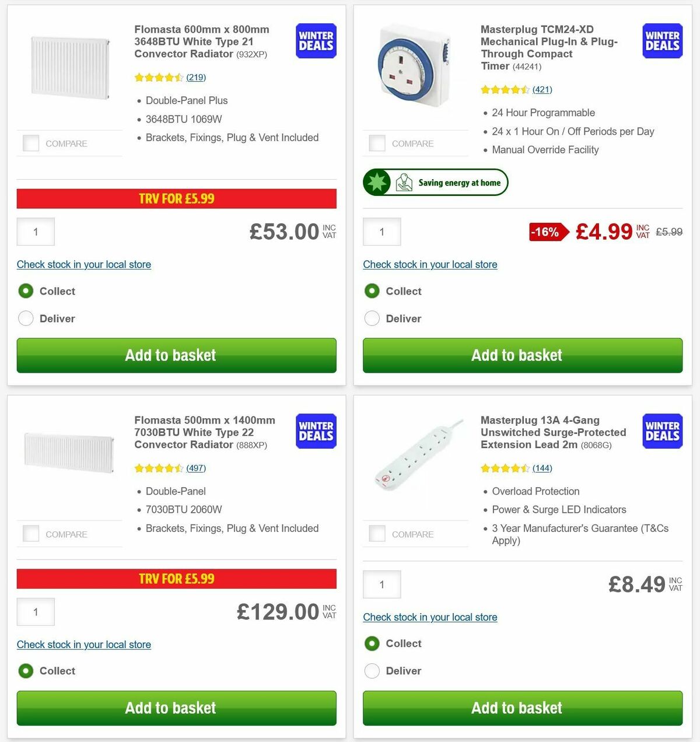Screen dimensions: 700x742
Task: Enable Compare for the Masterplug timer
Action: click(377, 143)
